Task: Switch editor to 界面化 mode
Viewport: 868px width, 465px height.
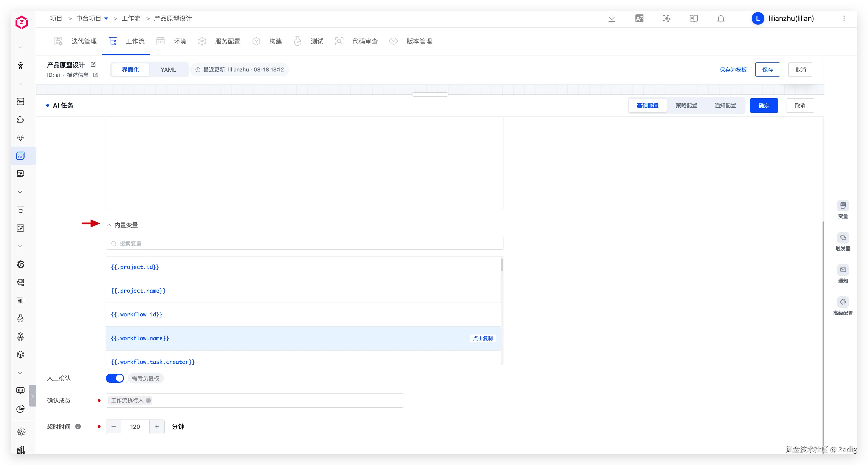Action: 130,69
